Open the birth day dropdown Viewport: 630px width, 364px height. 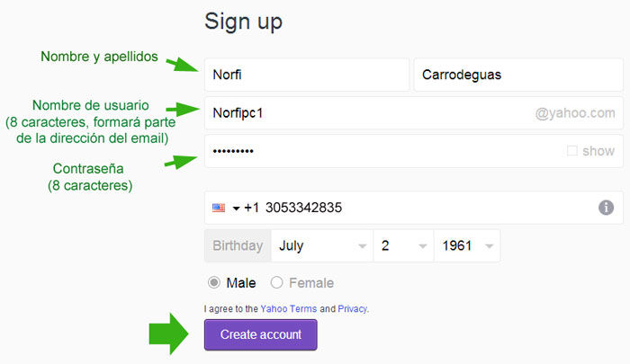[403, 245]
